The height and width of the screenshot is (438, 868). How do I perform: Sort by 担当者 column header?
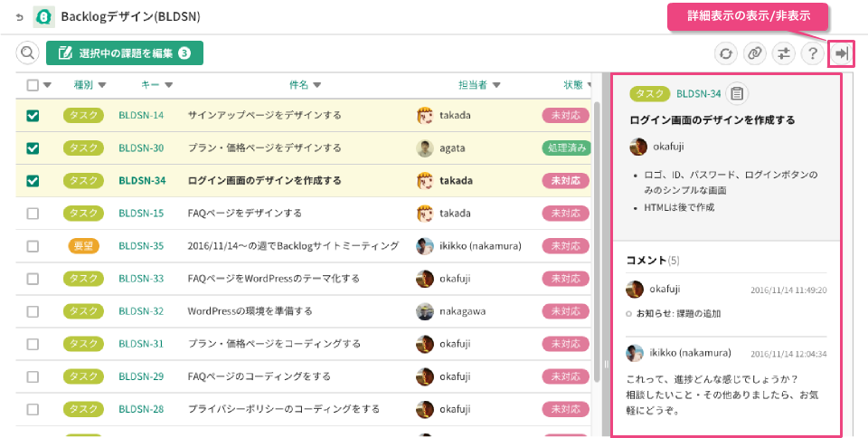[x=479, y=85]
